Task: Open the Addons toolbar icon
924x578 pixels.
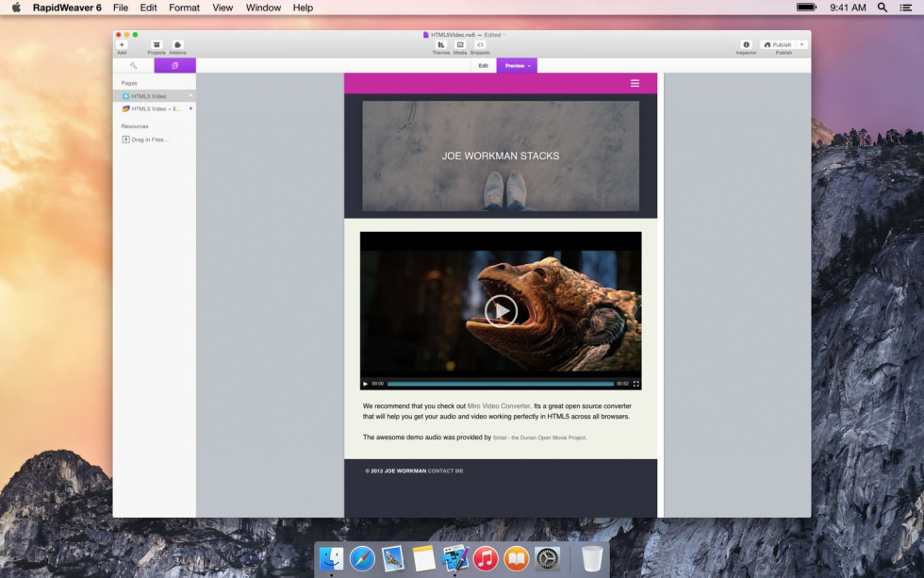Action: pos(177,44)
